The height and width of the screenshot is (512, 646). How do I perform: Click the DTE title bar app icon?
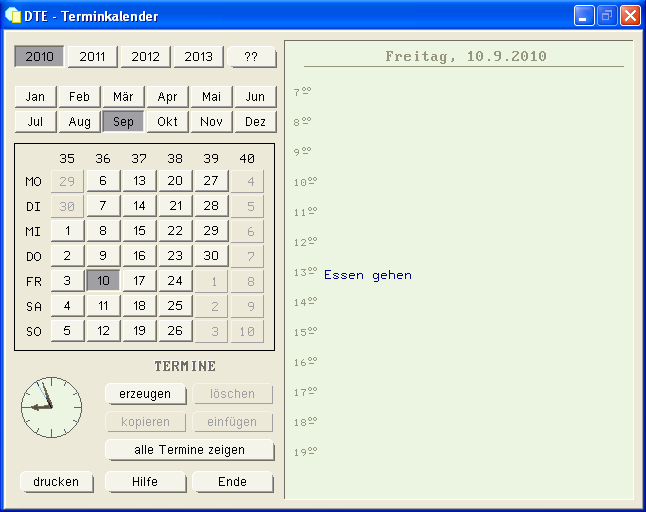[14, 16]
